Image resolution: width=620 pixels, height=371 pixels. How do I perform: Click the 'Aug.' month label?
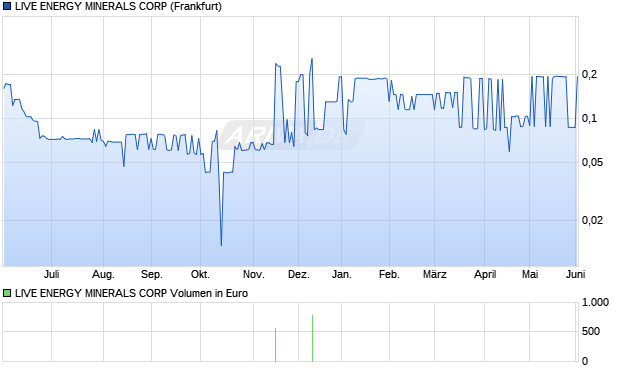point(103,274)
